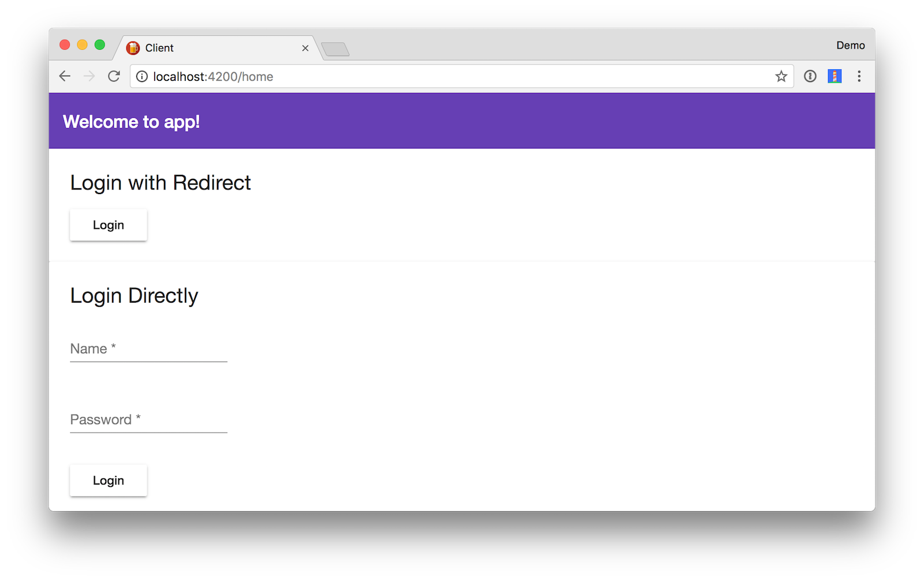This screenshot has height=581, width=924.
Task: Open the Lighthouse extension icon
Action: 834,76
